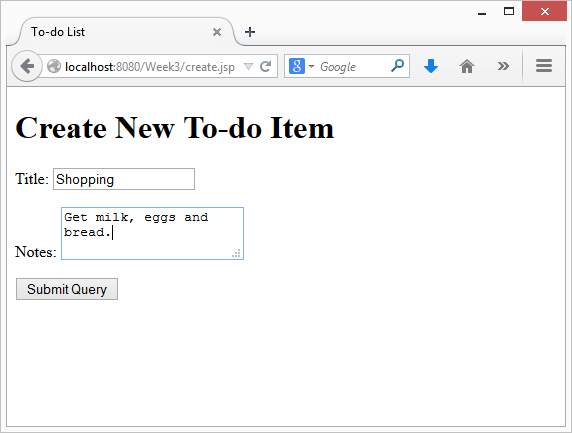Click the localhost address bar

(x=150, y=67)
